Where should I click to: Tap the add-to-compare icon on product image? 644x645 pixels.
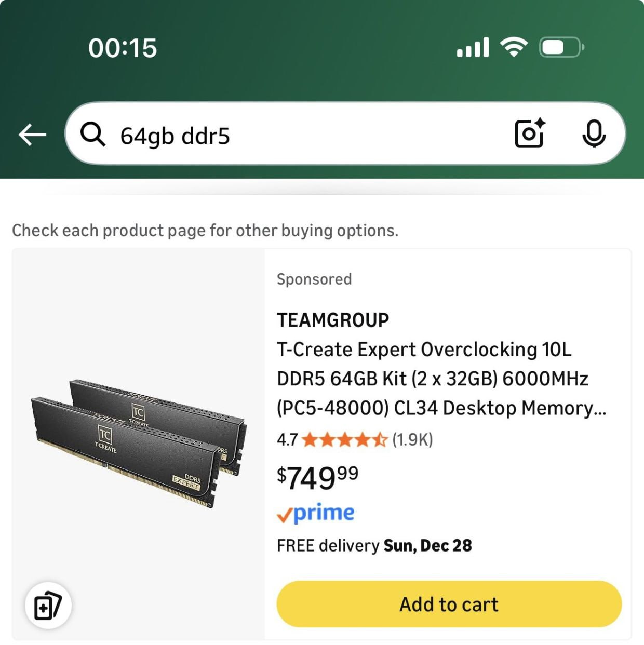pyautogui.click(x=48, y=606)
